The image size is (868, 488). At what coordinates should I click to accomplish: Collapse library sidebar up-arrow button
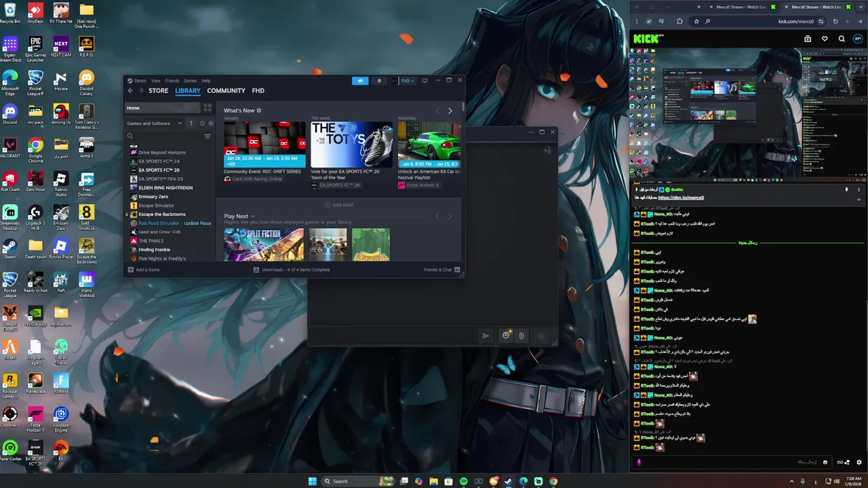[x=191, y=123]
